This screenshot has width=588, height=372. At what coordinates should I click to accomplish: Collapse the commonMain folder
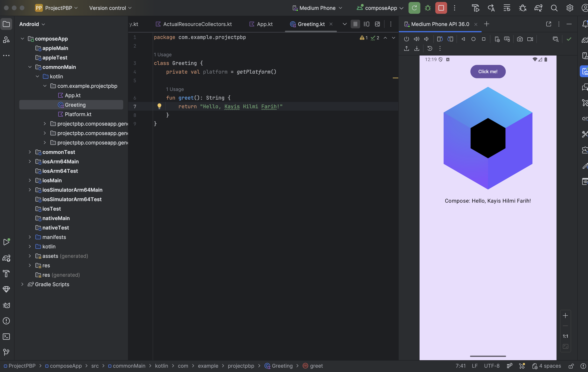pyautogui.click(x=30, y=67)
